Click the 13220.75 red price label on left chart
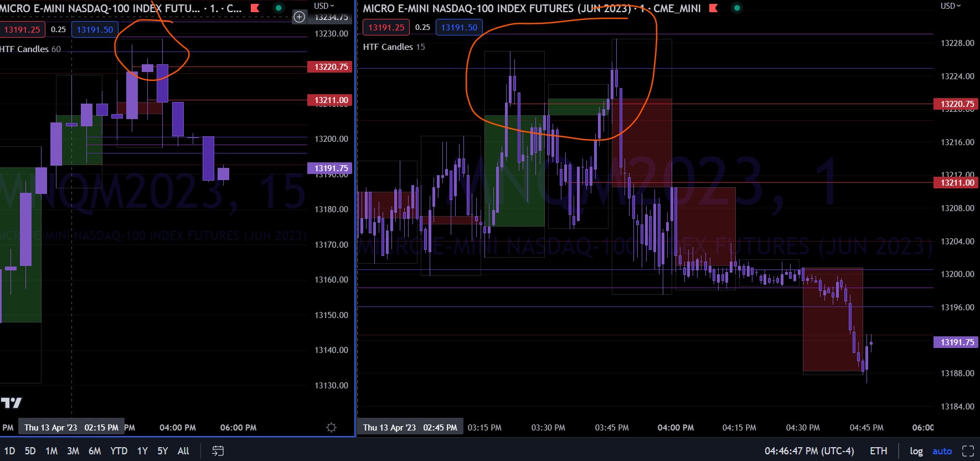 click(330, 67)
